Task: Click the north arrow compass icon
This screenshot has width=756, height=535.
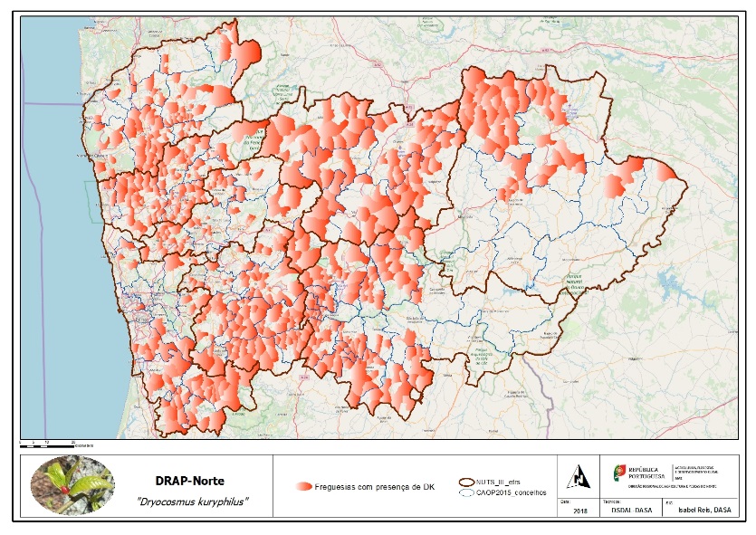Action: [x=578, y=477]
